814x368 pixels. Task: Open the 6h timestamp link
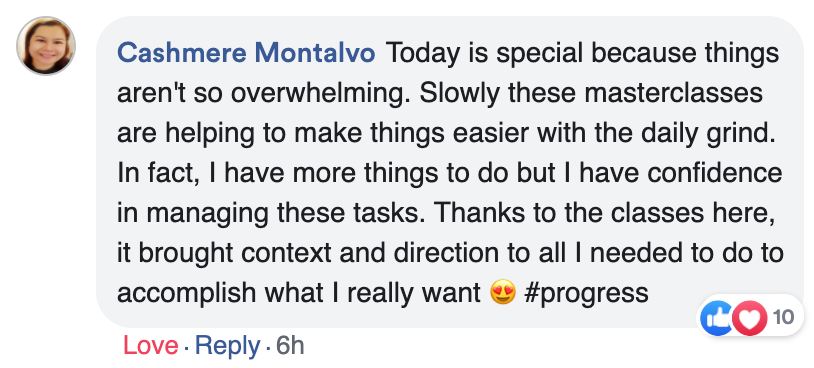(x=290, y=346)
